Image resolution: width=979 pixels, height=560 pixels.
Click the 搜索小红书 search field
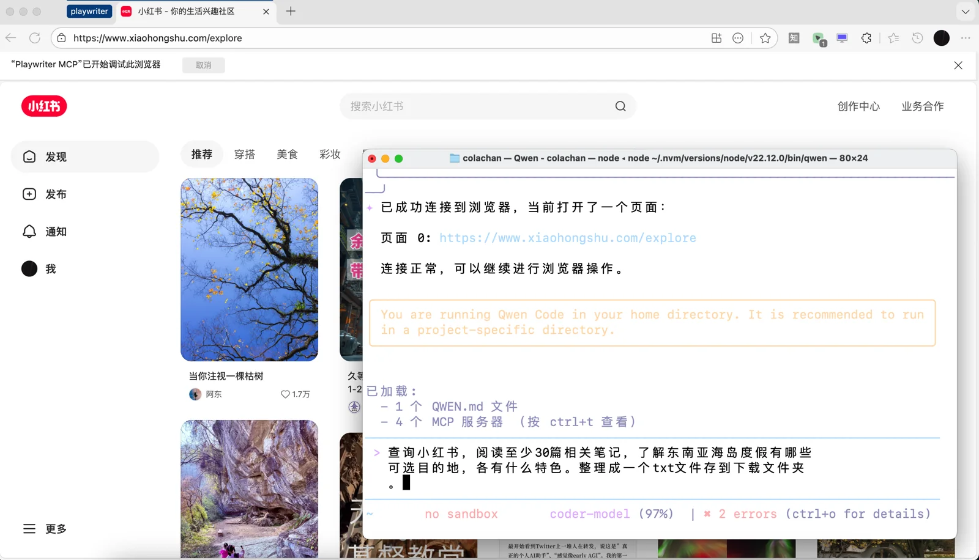point(477,106)
